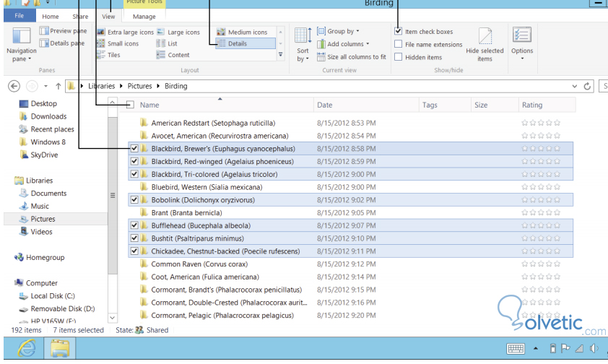Open the Add columns dropdown
The image size is (608, 364).
pos(343,44)
